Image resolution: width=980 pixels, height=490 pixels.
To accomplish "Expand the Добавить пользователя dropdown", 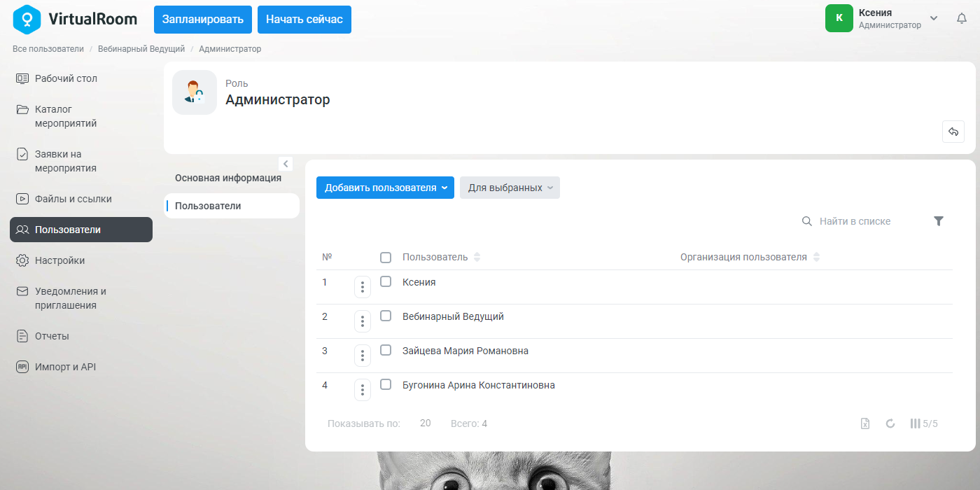I will point(385,188).
